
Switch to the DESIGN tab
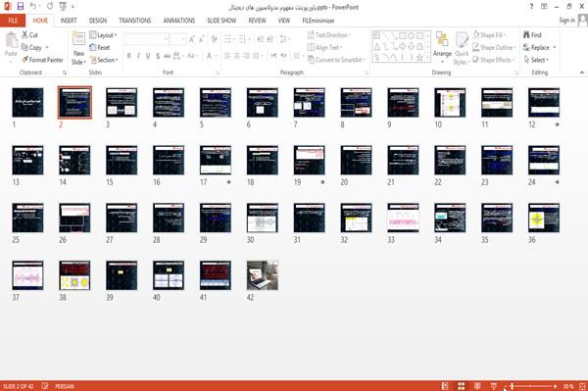tap(98, 21)
